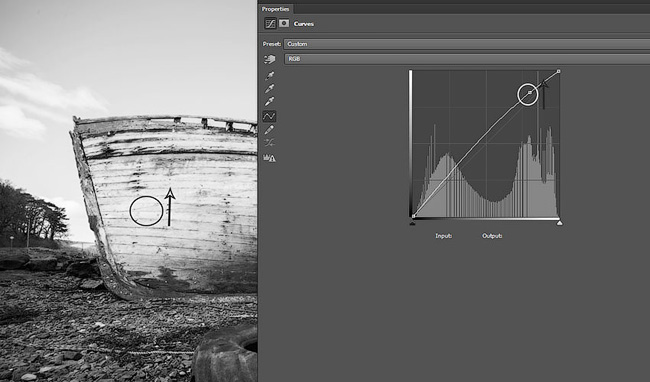
Task: Open the RGB channel dropdown
Action: tap(467, 59)
